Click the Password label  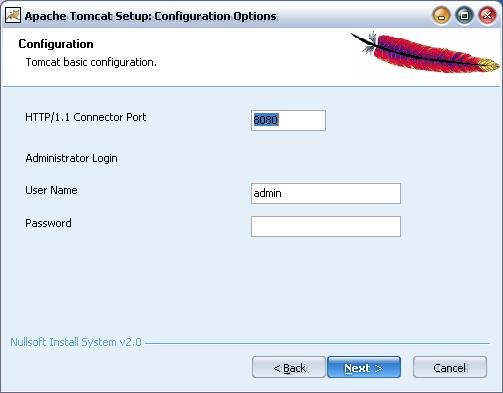coord(48,223)
